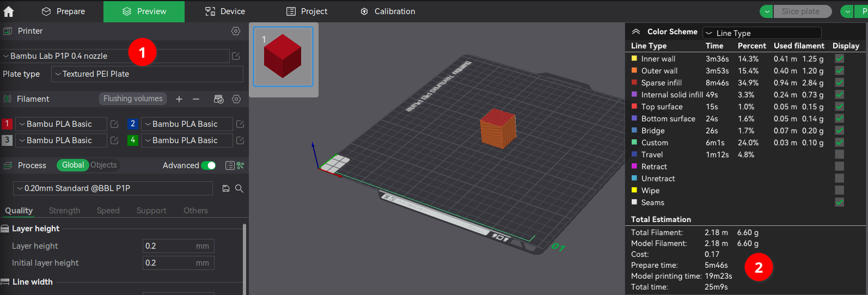
Task: Click the Home icon in top bar
Action: 9,11
